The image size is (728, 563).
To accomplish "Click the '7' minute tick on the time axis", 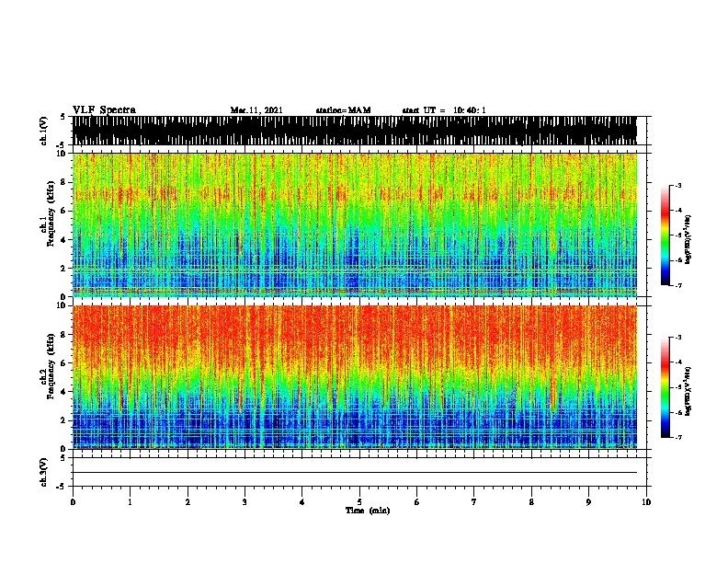I will point(474,502).
